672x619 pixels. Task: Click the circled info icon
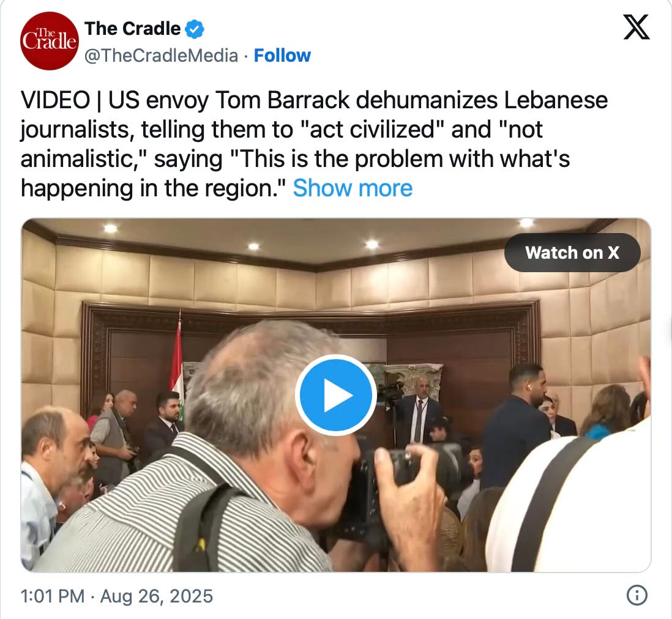(637, 595)
